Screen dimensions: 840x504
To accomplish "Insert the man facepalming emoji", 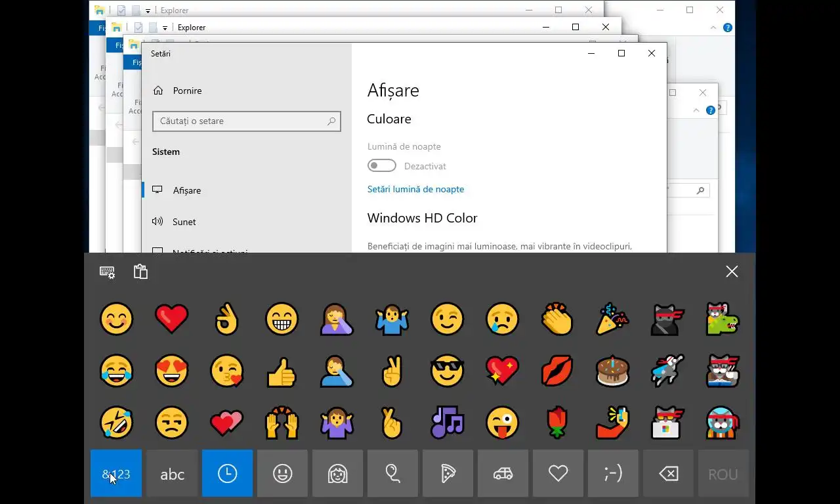I will pos(337,371).
